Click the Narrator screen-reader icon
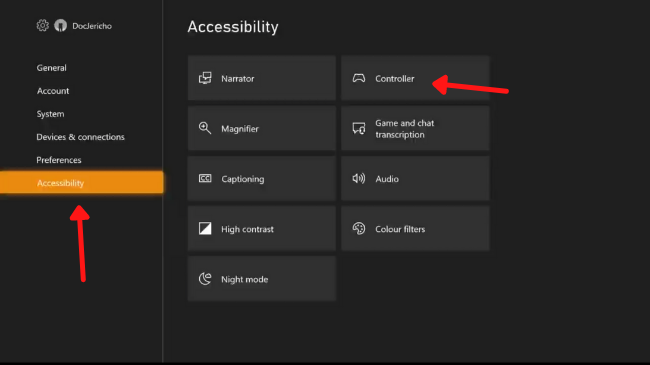Viewport: 650px width, 365px height. pos(205,78)
